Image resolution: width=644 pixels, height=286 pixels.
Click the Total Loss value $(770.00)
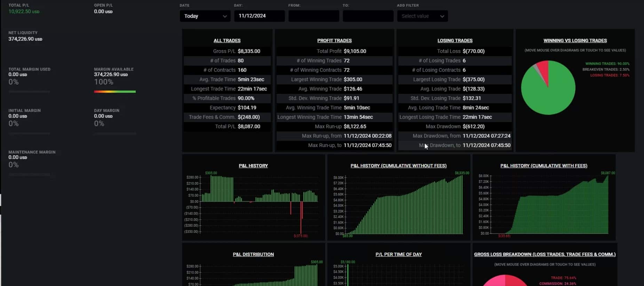[x=474, y=51]
